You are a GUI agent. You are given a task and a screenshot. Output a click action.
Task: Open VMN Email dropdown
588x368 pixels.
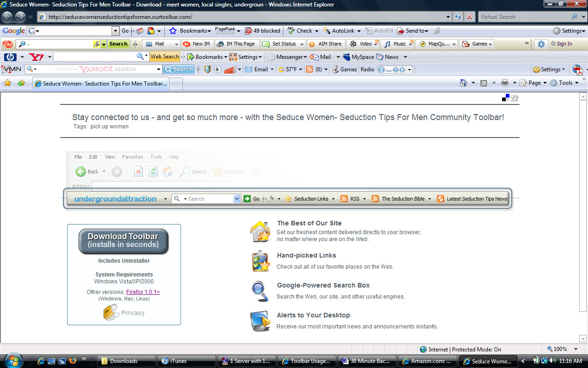[272, 69]
